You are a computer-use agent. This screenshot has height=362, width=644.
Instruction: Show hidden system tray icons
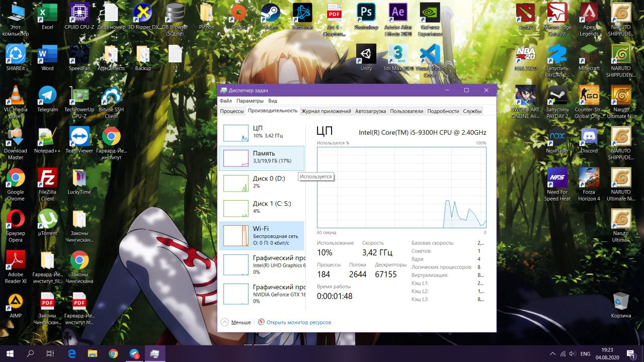(x=552, y=354)
